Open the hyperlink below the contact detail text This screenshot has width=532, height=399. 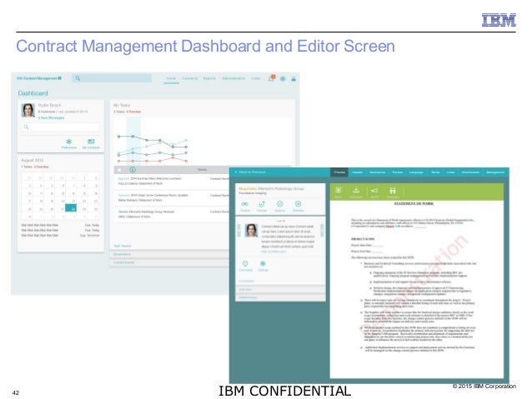[x=274, y=252]
